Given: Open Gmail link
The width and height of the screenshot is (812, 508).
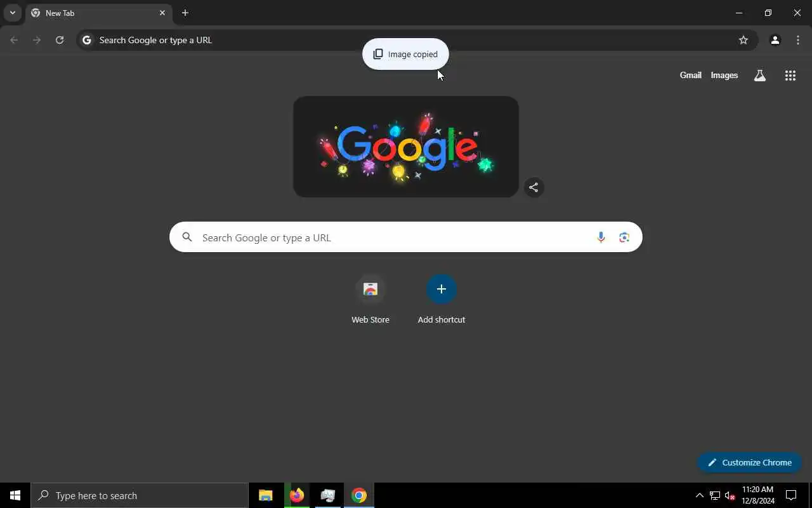Looking at the screenshot, I should (690, 75).
